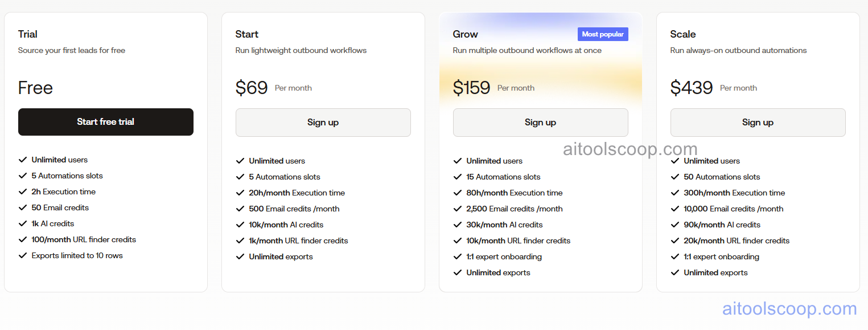Click the $159 price on Grow plan

471,88
